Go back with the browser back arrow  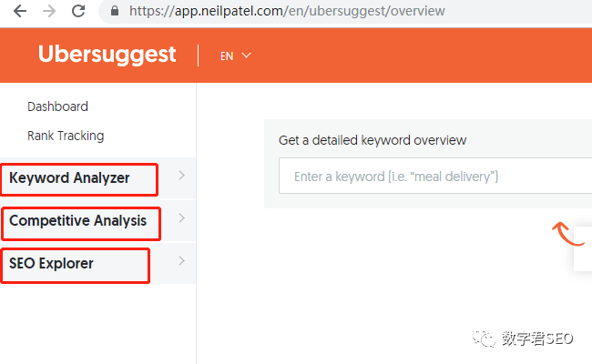pyautogui.click(x=20, y=11)
